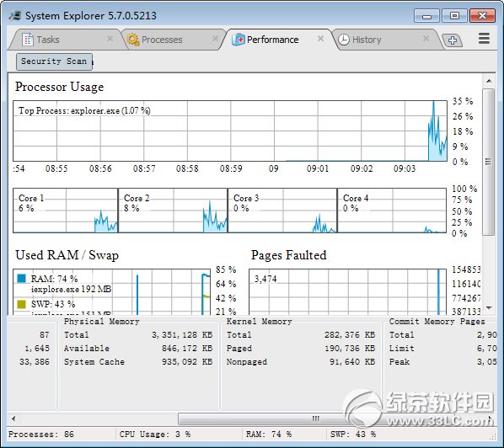This screenshot has width=504, height=448.
Task: Click the Core 4 usage graph
Action: click(392, 211)
